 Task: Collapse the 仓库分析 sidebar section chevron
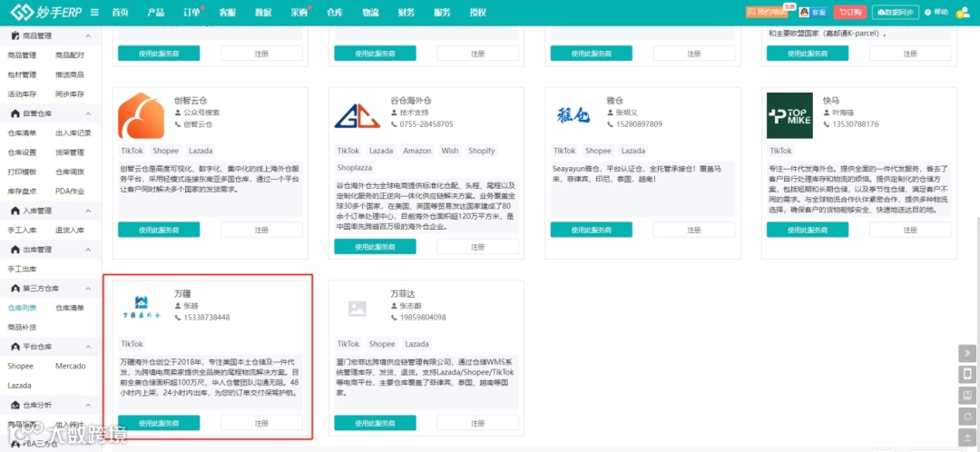[88, 405]
